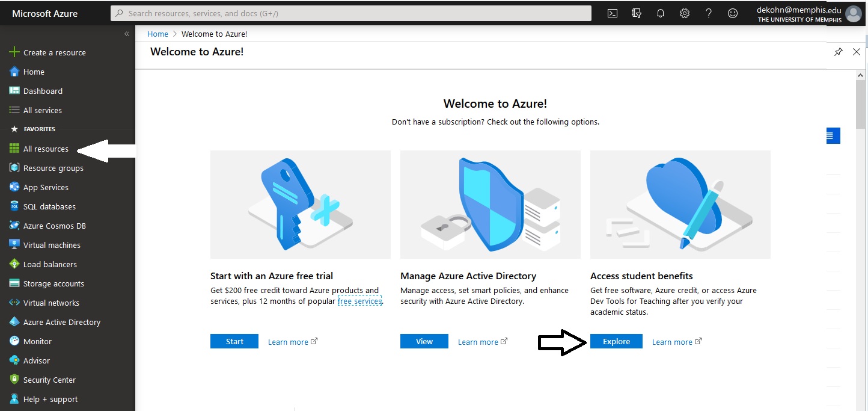Select Storage accounts label in favorites

coord(53,283)
